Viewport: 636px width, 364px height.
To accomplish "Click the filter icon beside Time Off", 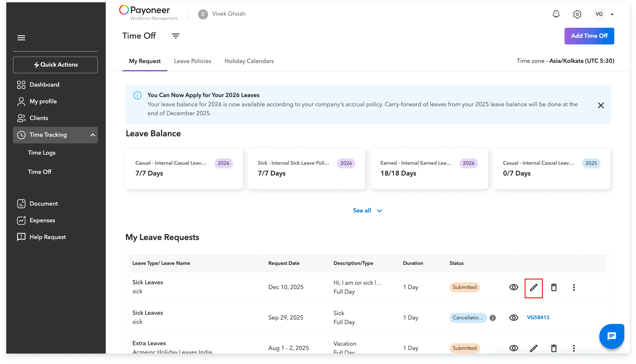I will (176, 36).
